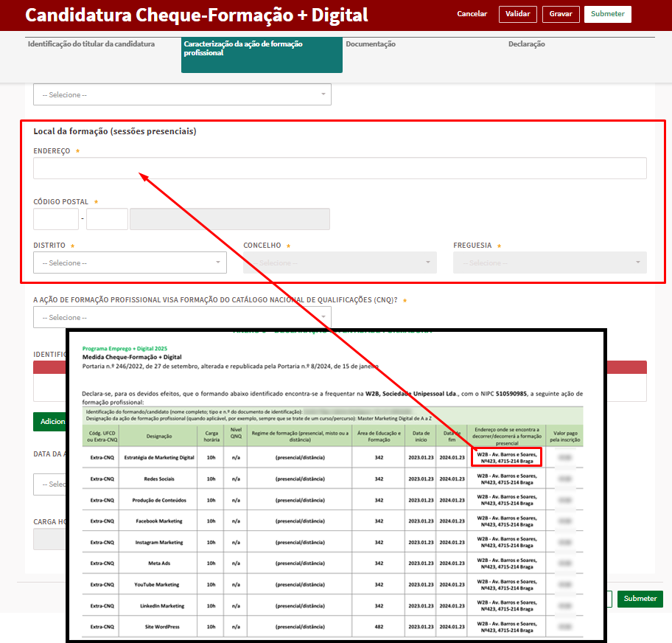
Task: Expand the Distrito dropdown
Action: pos(130,263)
